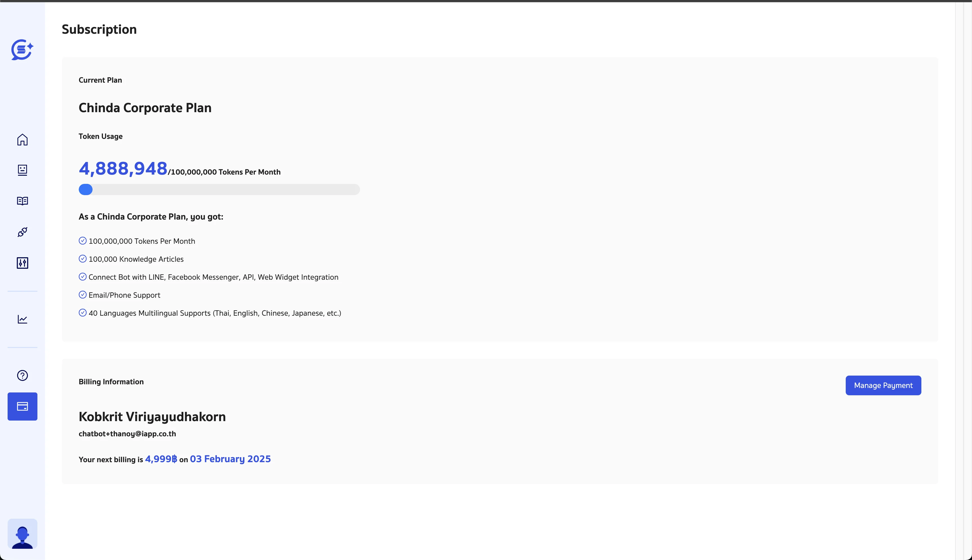Click checkmark beside 40 Languages Multilingual Supports
The image size is (972, 560).
(x=82, y=313)
